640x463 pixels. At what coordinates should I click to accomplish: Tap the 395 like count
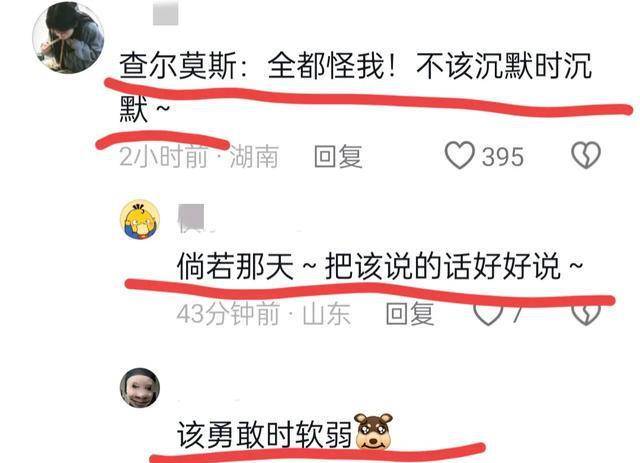(x=502, y=157)
